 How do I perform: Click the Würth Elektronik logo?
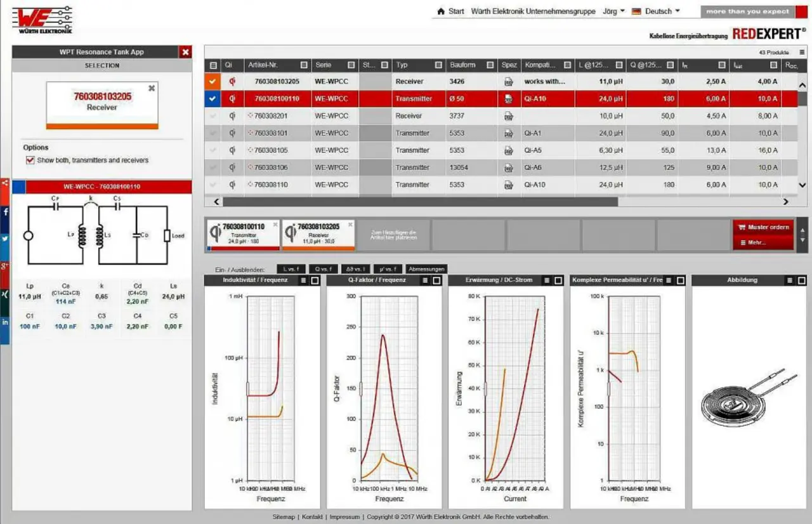43,20
